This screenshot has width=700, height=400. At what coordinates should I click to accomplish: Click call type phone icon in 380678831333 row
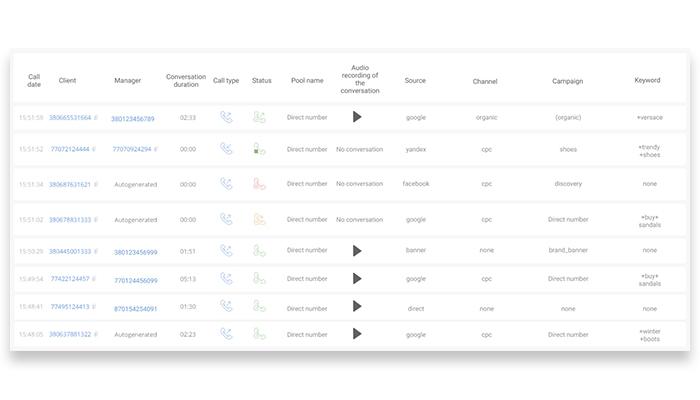(x=226, y=219)
